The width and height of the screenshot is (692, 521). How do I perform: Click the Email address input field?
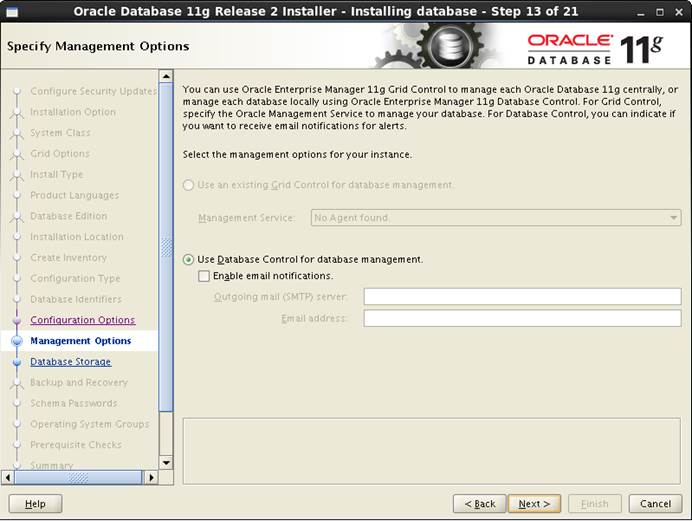pyautogui.click(x=523, y=318)
